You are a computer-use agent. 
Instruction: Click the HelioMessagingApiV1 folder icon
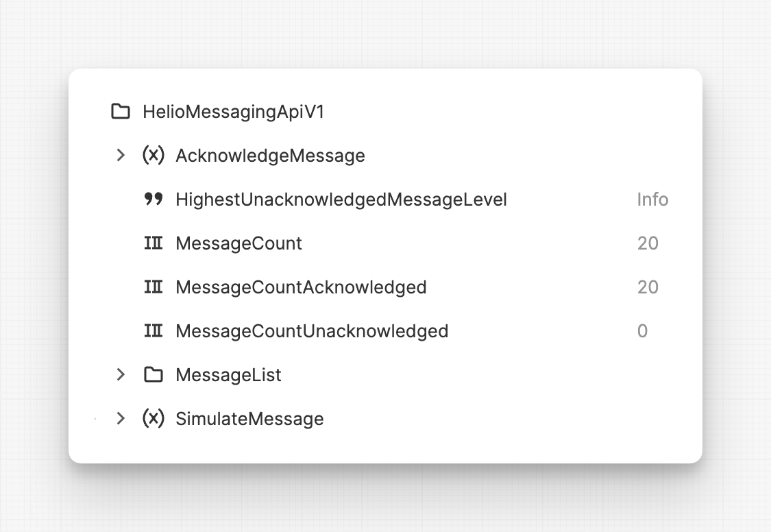coord(121,112)
